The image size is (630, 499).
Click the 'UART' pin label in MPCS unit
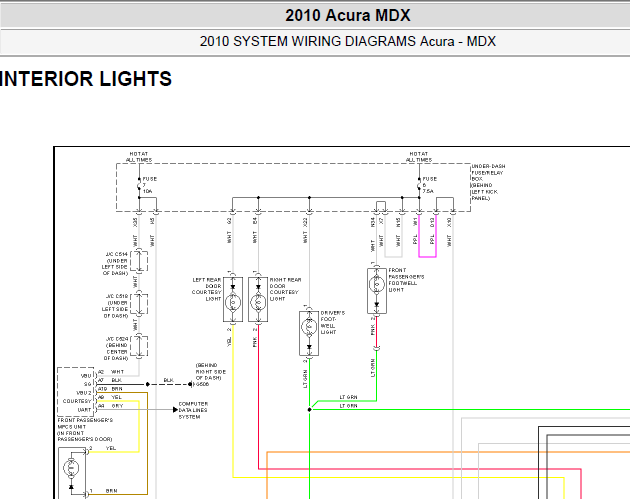(x=84, y=410)
